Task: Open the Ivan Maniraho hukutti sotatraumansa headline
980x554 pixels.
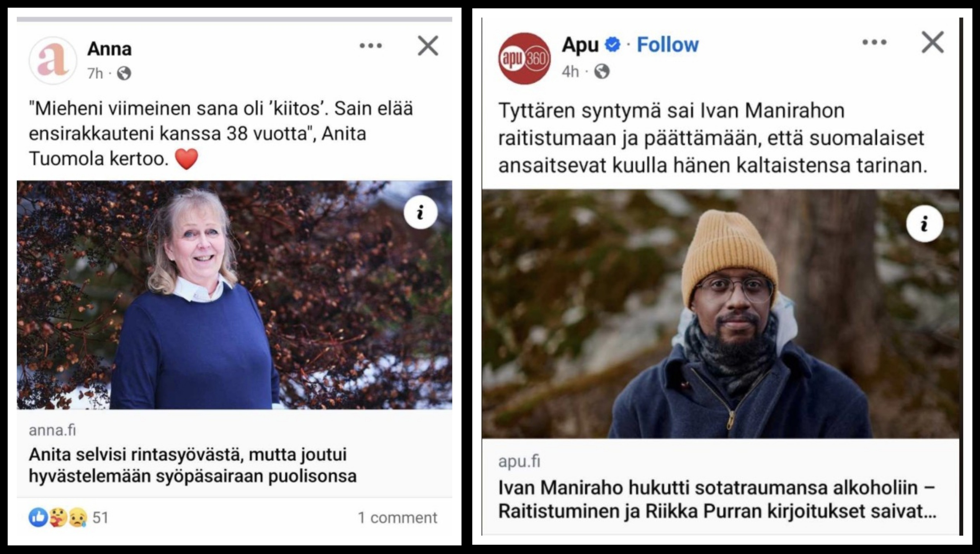Action: point(717,499)
